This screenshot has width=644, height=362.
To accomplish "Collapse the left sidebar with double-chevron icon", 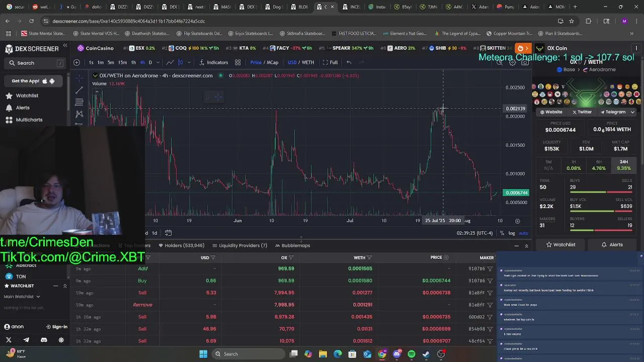I will (x=65, y=46).
